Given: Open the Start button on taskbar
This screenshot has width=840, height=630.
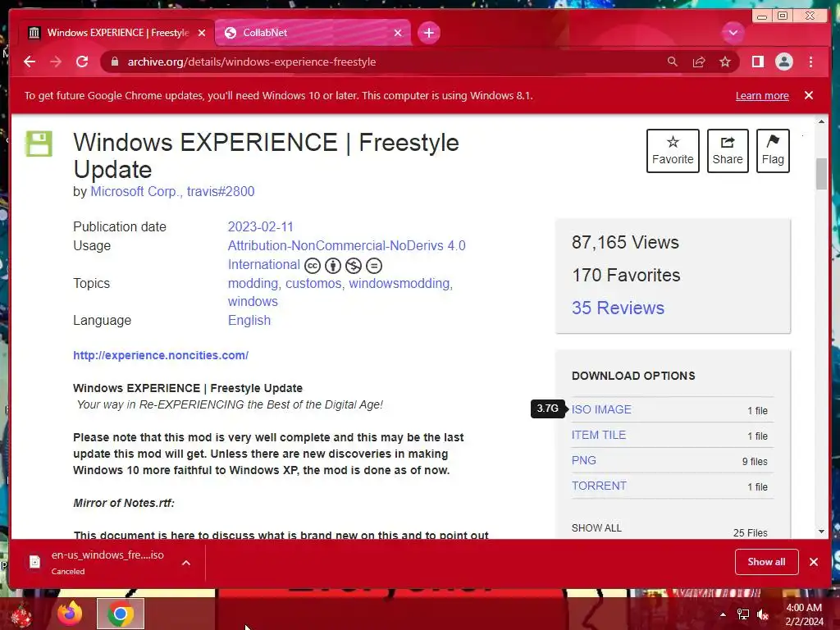Looking at the screenshot, I should [21, 615].
